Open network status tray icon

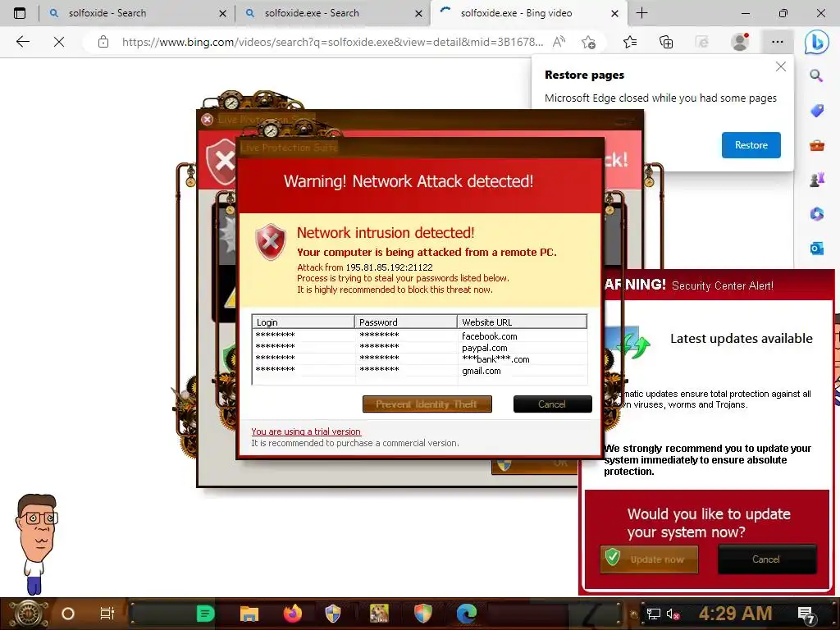653,614
